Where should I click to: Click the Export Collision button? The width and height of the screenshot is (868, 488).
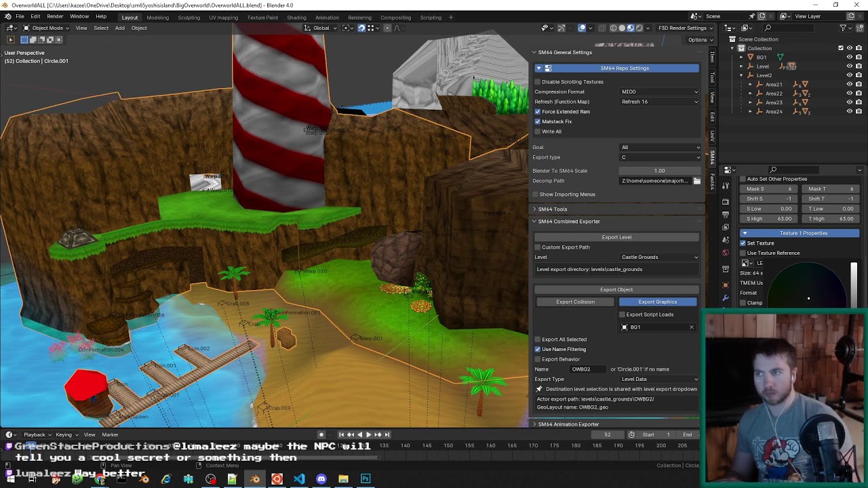point(575,302)
